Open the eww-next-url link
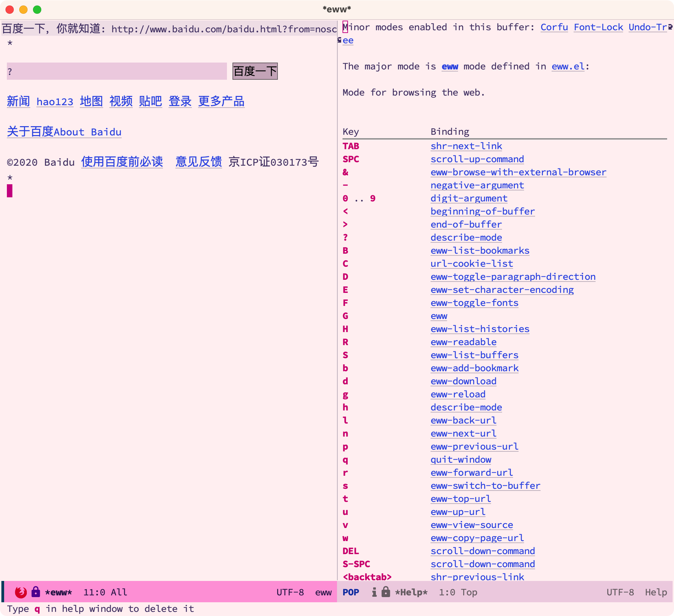This screenshot has height=616, width=674. [464, 433]
